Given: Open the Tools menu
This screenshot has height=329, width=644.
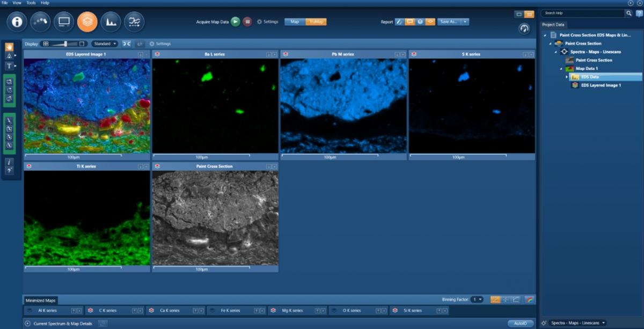Looking at the screenshot, I should coord(31,3).
